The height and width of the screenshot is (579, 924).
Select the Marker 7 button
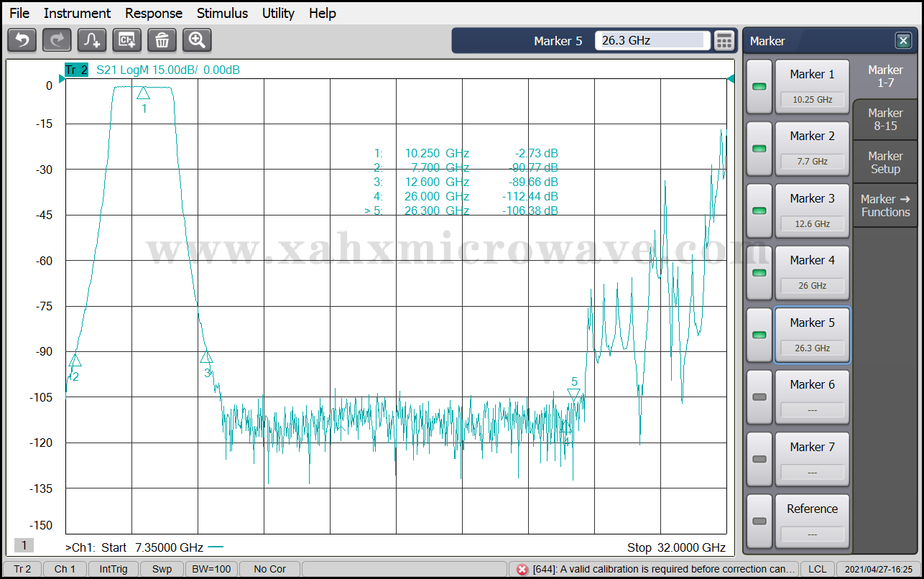click(x=812, y=459)
